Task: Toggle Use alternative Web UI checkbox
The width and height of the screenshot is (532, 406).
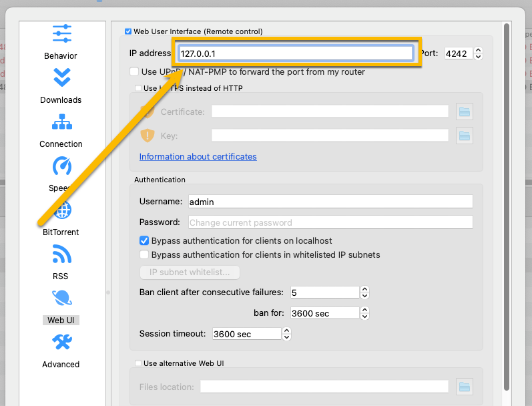Action: [x=138, y=363]
